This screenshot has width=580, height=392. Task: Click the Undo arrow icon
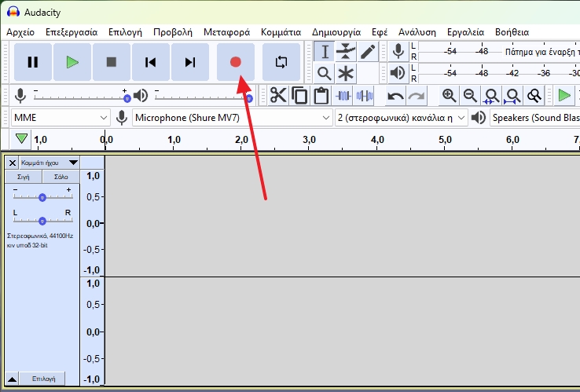396,96
